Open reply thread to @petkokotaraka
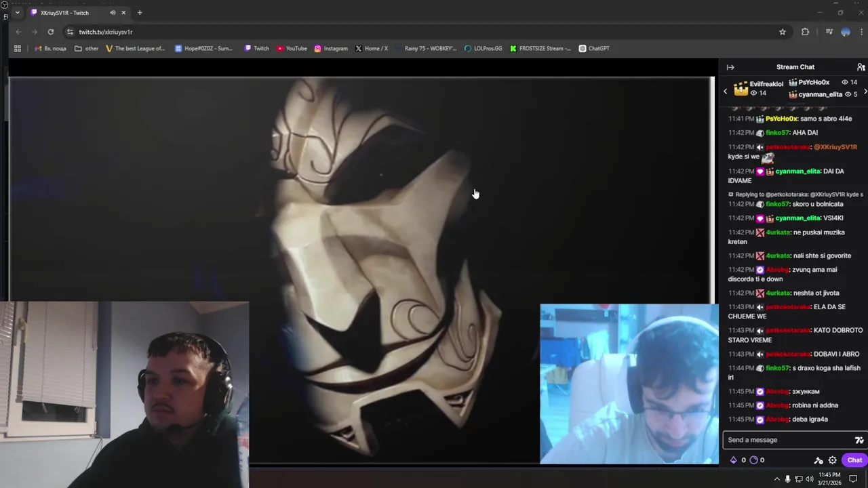The width and height of the screenshot is (868, 488). click(795, 195)
